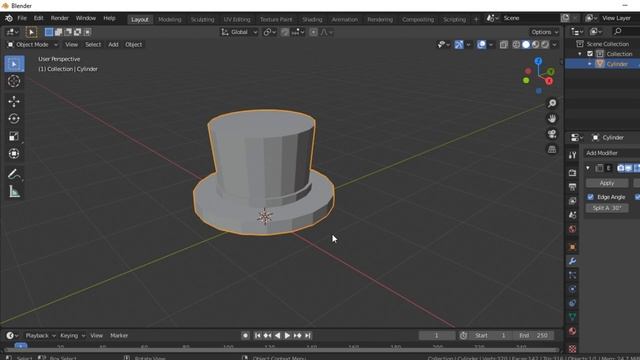This screenshot has width=640, height=360.
Task: Expand the Cylinder item in outliner
Action: coord(590,64)
